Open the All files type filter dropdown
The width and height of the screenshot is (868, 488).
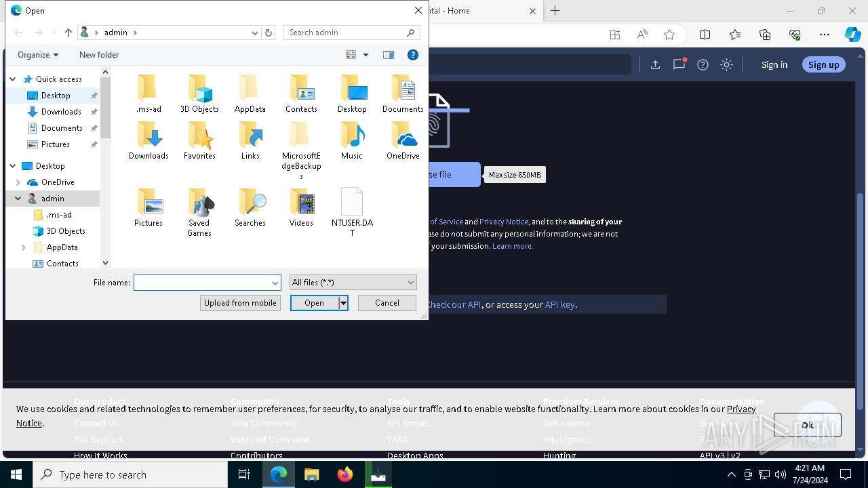[353, 283]
